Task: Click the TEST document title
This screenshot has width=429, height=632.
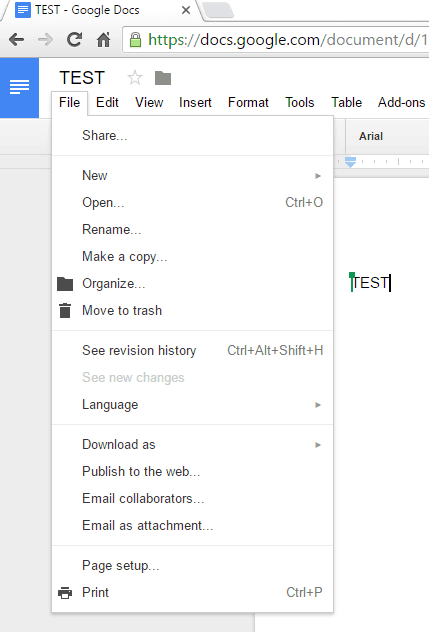Action: (82, 78)
